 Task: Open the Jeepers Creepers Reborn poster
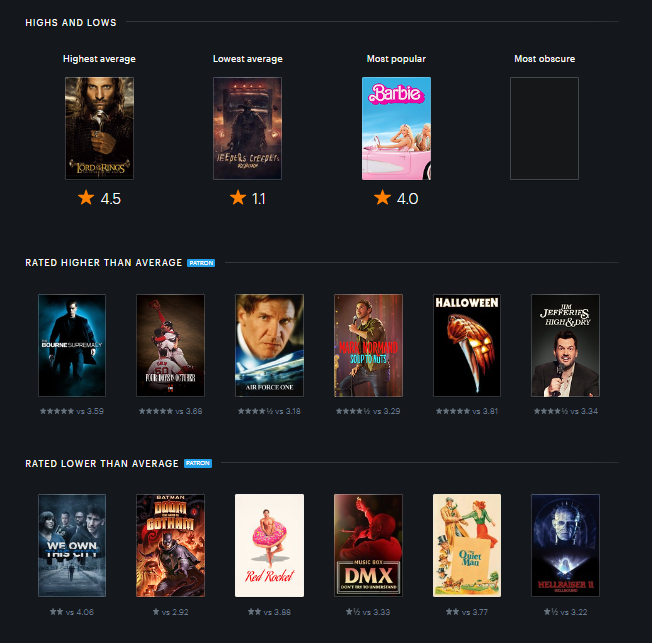click(247, 129)
